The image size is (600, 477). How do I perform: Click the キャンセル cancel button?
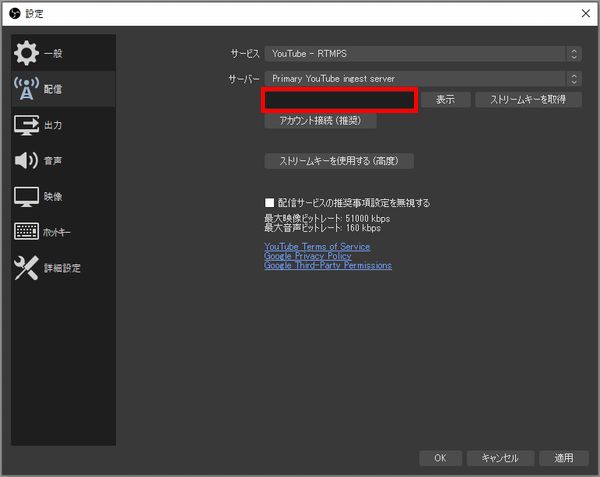(500, 458)
